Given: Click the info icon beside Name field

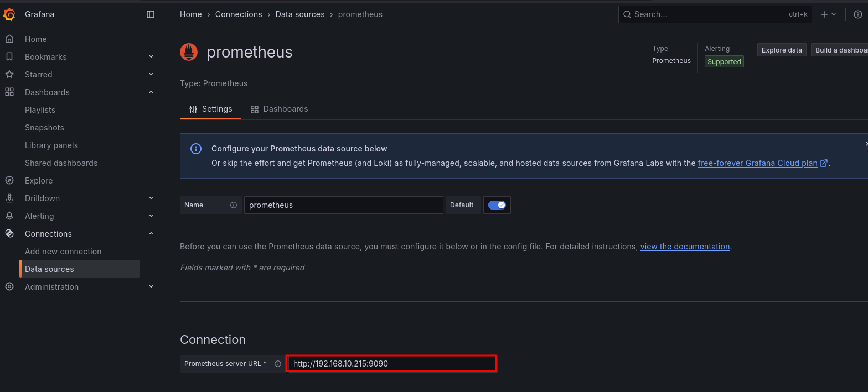Looking at the screenshot, I should [x=234, y=205].
